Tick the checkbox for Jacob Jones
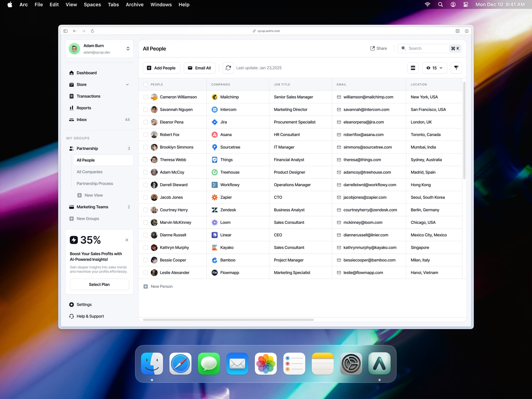The height and width of the screenshot is (399, 532). [145, 197]
